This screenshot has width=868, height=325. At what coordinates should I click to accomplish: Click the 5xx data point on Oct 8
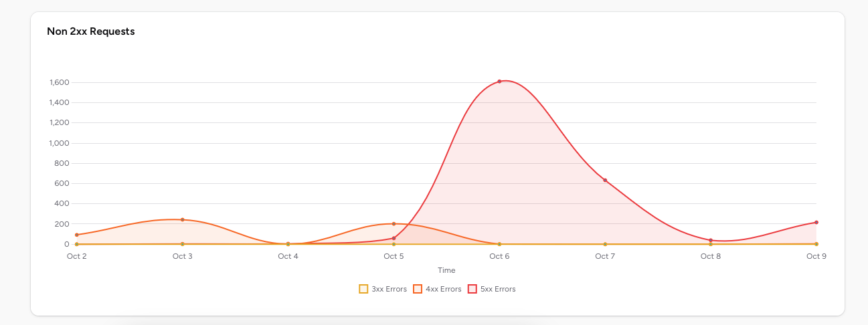(x=711, y=240)
